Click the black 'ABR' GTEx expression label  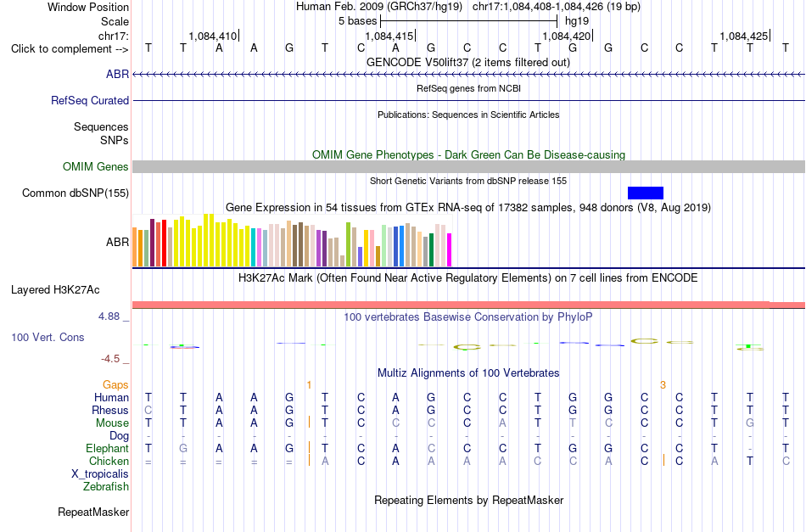[x=118, y=242]
